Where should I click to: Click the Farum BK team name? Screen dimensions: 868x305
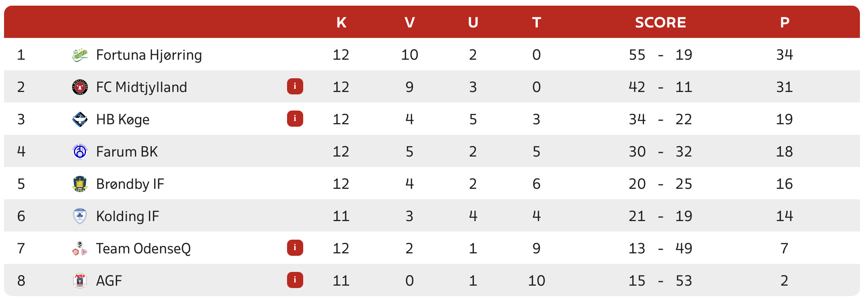pos(127,152)
